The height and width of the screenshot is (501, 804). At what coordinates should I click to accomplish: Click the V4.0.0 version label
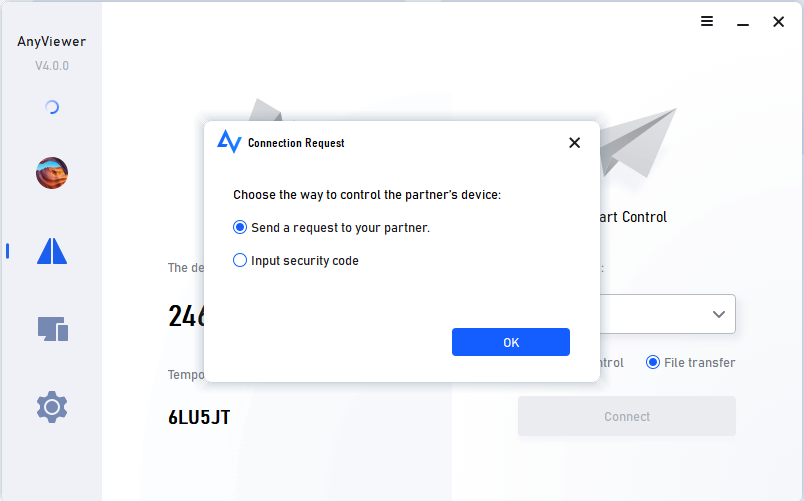[52, 66]
